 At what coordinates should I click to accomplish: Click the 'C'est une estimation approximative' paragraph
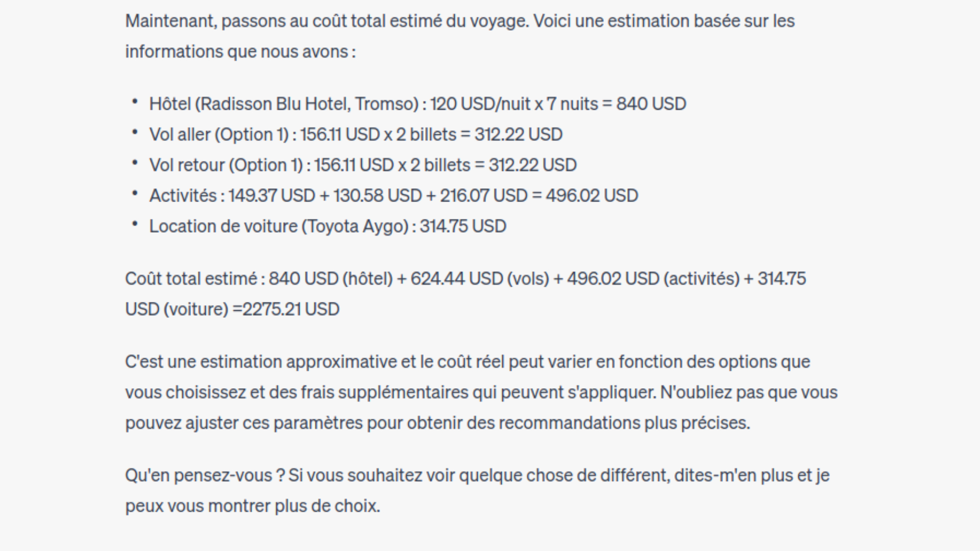coord(481,392)
